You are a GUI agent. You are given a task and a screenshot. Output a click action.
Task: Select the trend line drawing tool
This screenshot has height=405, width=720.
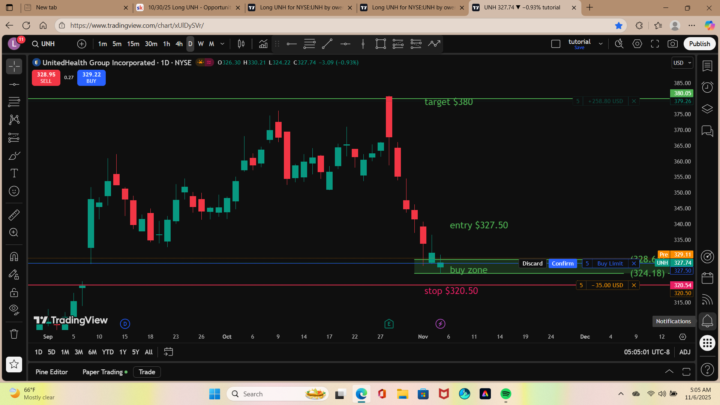pos(14,84)
